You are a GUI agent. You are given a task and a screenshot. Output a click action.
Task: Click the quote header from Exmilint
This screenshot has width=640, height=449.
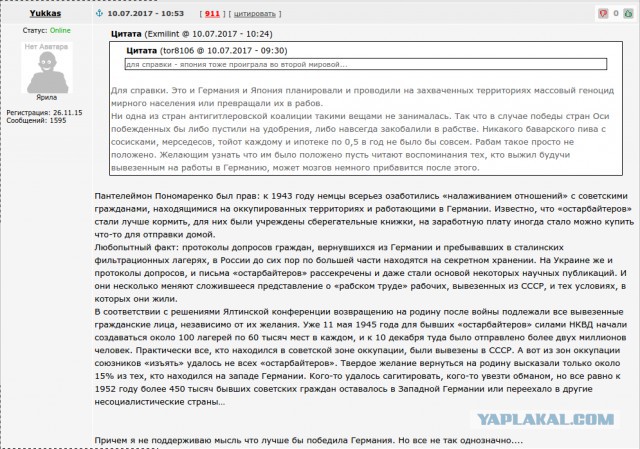(192, 34)
